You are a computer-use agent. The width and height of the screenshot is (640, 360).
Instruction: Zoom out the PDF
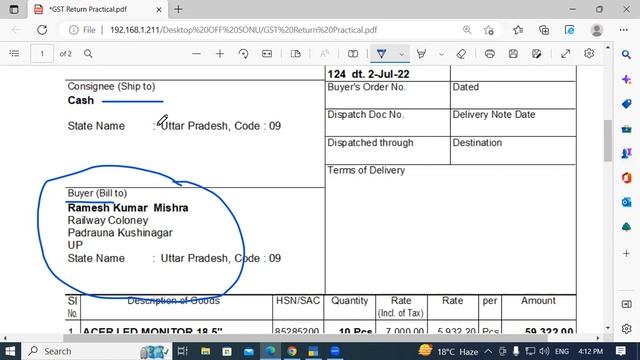point(196,53)
